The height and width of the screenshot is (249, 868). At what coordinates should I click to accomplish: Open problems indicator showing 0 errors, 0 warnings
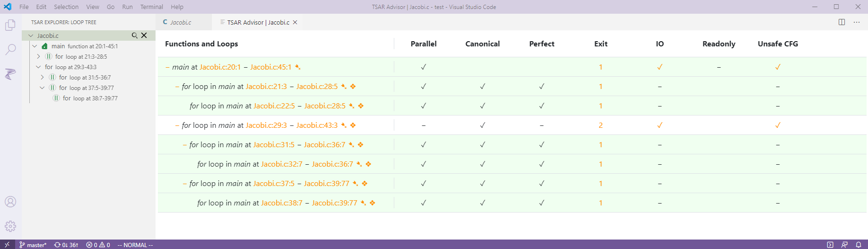98,245
